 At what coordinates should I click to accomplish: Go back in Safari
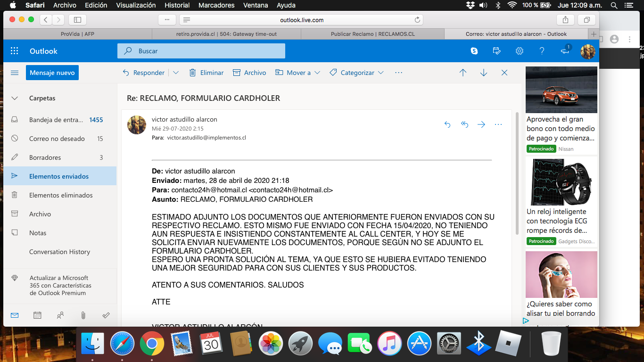click(x=46, y=20)
